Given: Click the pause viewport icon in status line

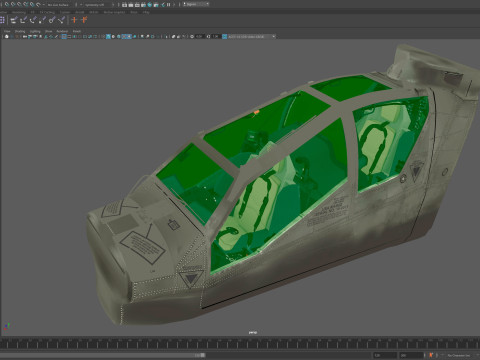Looking at the screenshot, I should pos(169,5).
